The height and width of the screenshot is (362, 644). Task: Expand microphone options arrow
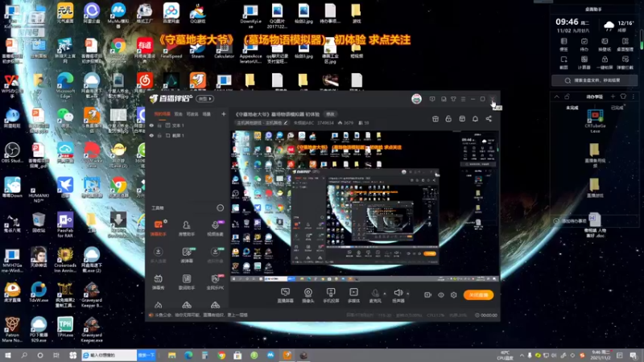pos(385,294)
